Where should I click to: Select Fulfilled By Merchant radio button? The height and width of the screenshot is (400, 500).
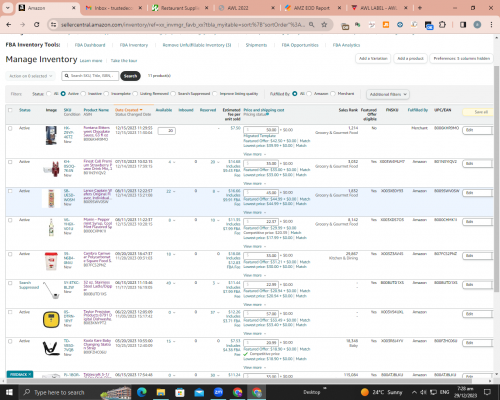coord(333,94)
